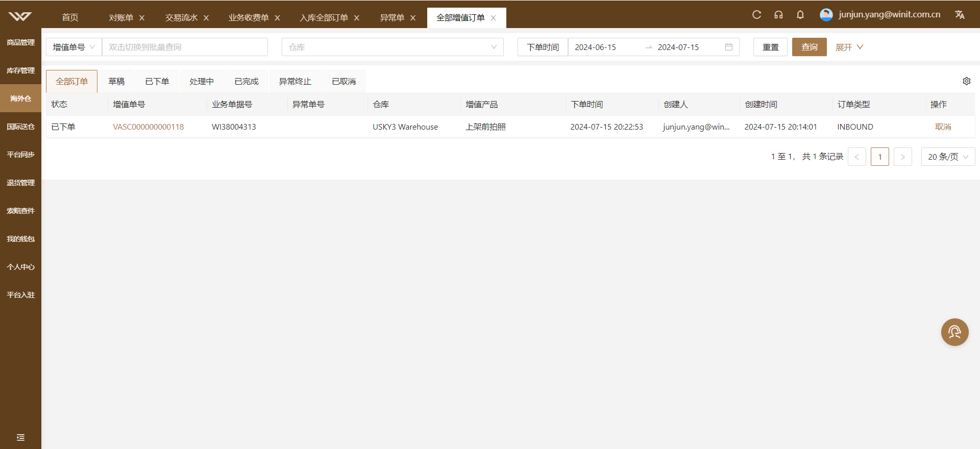Open table column settings gear
Image resolution: width=980 pixels, height=449 pixels.
pos(966,81)
